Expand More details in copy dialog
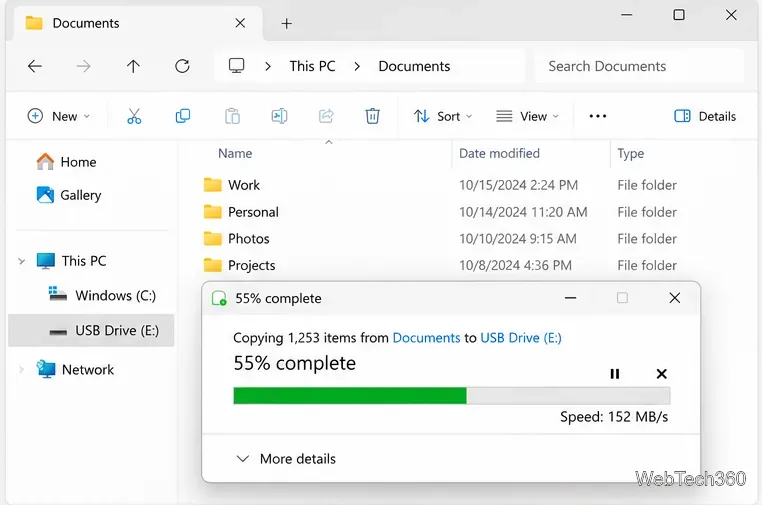 [x=286, y=459]
